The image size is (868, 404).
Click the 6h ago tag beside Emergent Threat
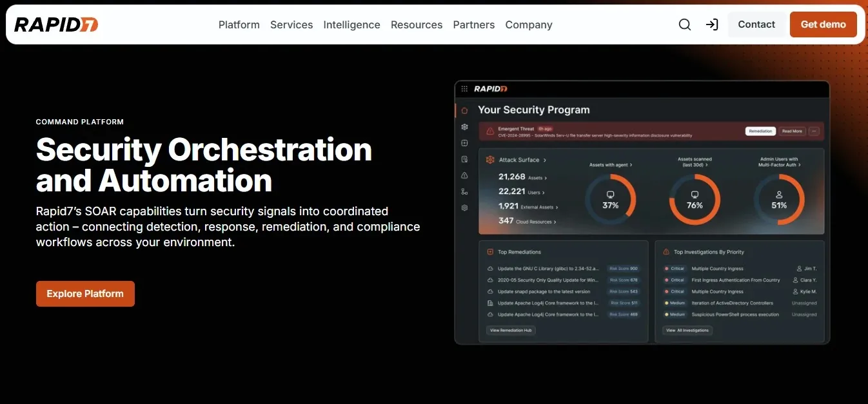pyautogui.click(x=546, y=129)
